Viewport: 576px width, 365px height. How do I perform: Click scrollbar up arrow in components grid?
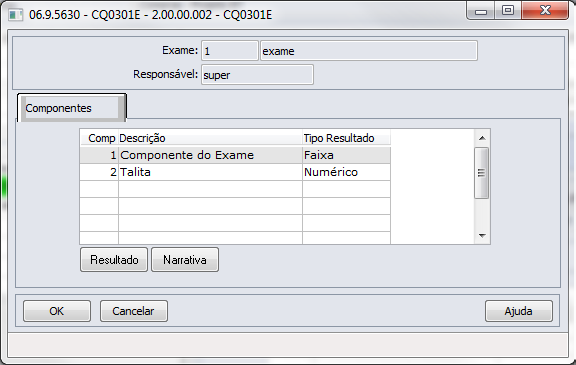482,138
